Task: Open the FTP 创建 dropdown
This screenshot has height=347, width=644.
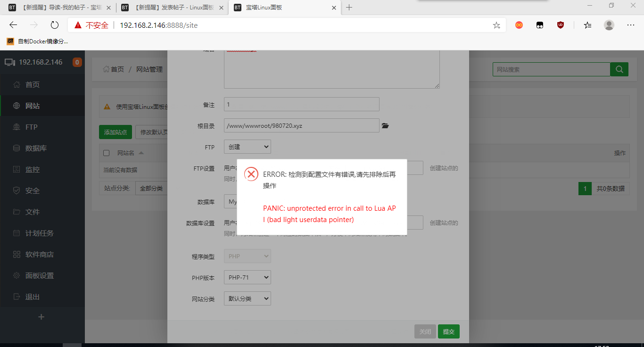Action: [248, 147]
